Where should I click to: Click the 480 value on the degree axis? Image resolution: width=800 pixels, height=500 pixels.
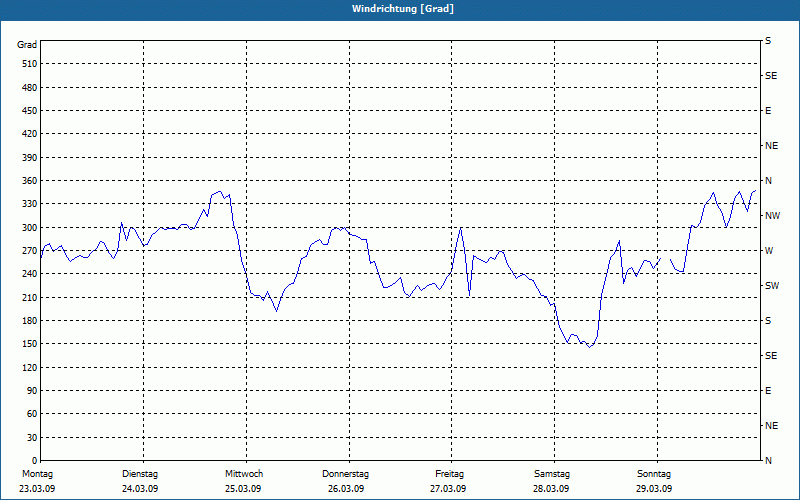point(29,87)
